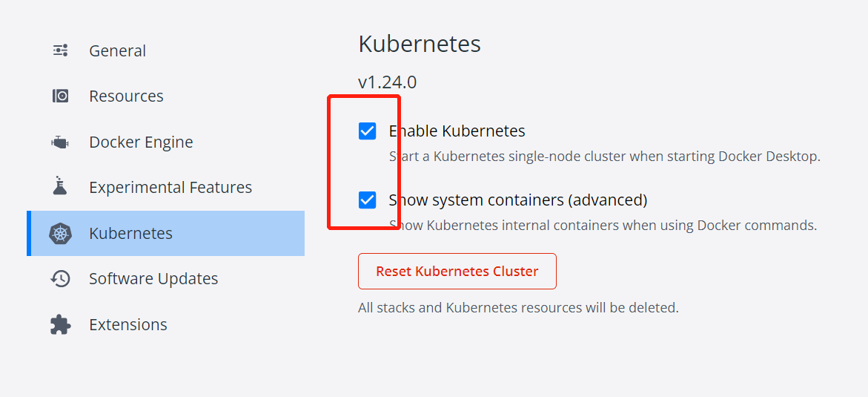Click the Experimental Features flask icon
The image size is (868, 397).
point(60,187)
